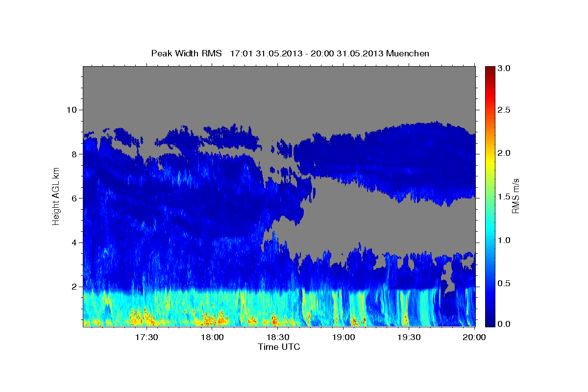Image resolution: width=588 pixels, height=392 pixels.
Task: Click the colorbar value 2.5
Action: coord(505,110)
